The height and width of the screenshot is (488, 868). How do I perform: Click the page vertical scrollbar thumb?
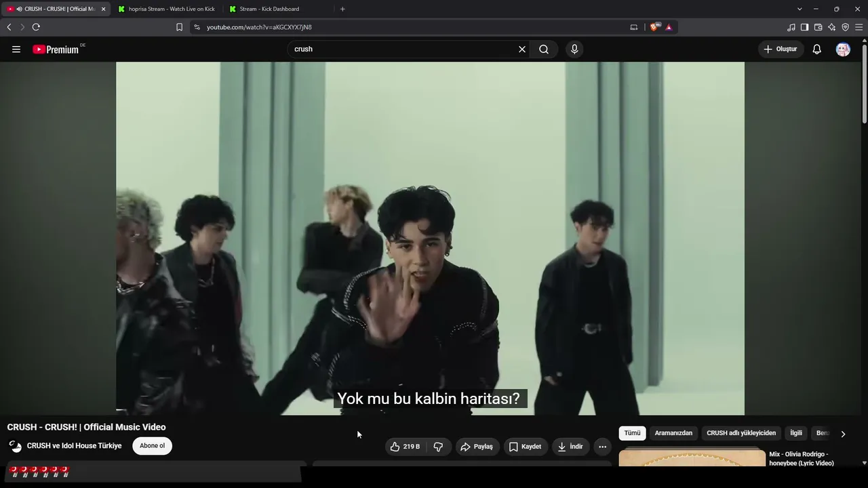(x=865, y=83)
